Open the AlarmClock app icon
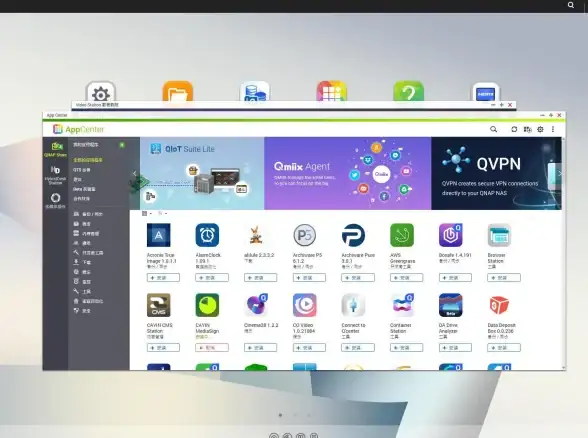 [x=207, y=235]
